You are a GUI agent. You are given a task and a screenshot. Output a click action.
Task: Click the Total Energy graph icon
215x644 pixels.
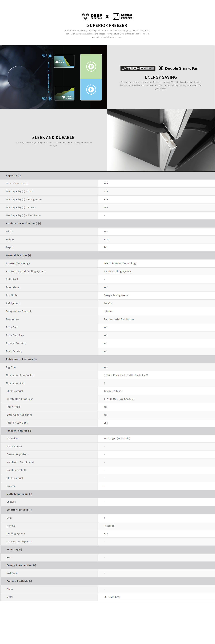tap(64, 93)
